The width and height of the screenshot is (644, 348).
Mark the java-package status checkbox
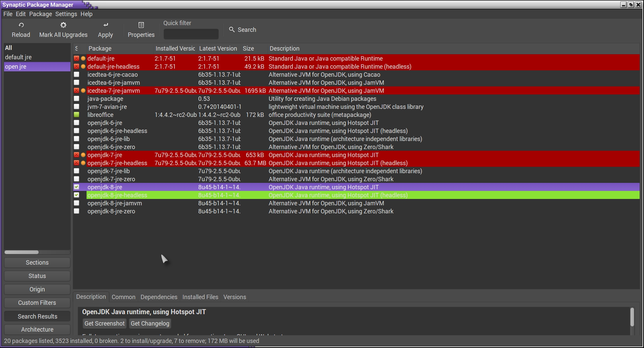[x=76, y=98]
